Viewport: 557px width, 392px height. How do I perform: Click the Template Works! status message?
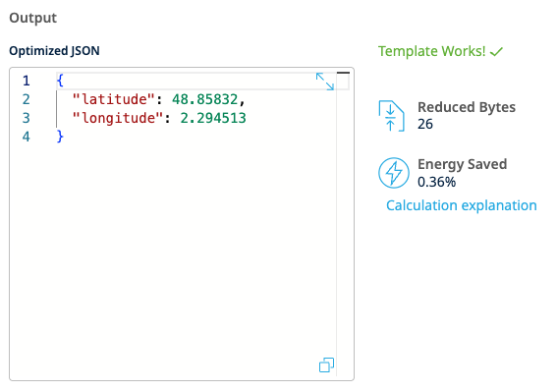(x=440, y=51)
